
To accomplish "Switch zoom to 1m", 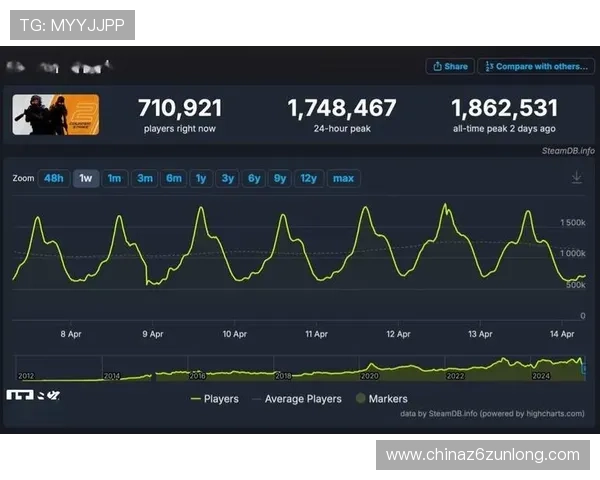I will point(115,178).
